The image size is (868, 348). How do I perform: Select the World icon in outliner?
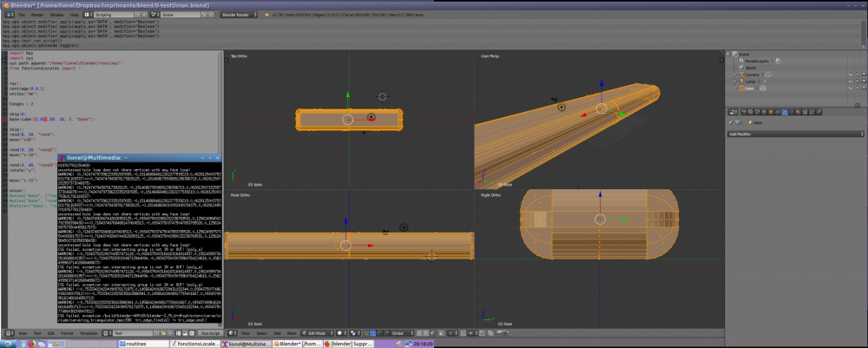(740, 68)
